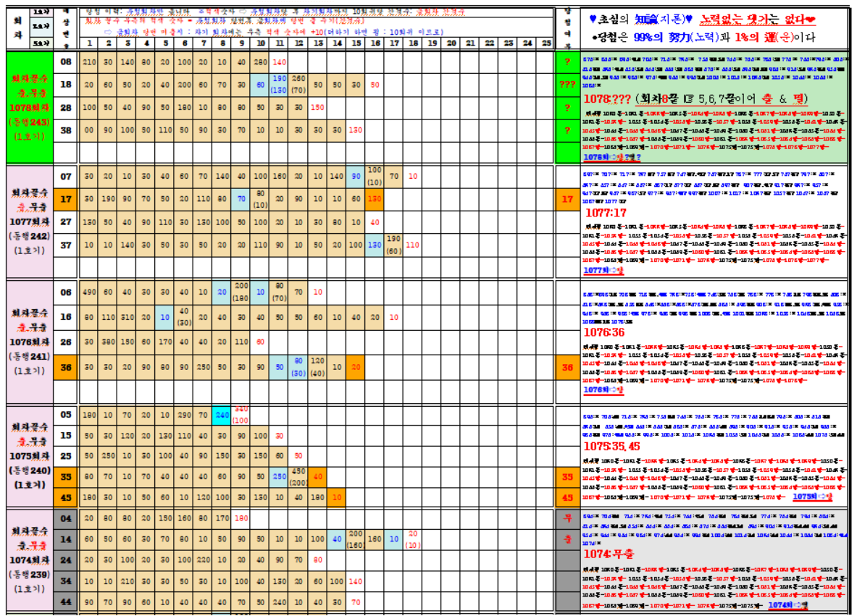Select column header 25 in the number row
Screen dimensions: 857x616
(x=546, y=43)
